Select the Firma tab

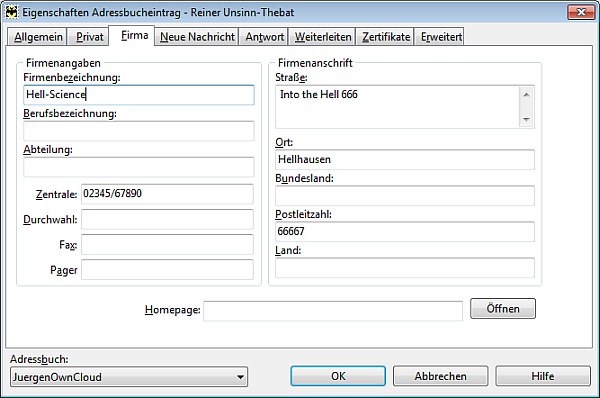pyautogui.click(x=132, y=36)
